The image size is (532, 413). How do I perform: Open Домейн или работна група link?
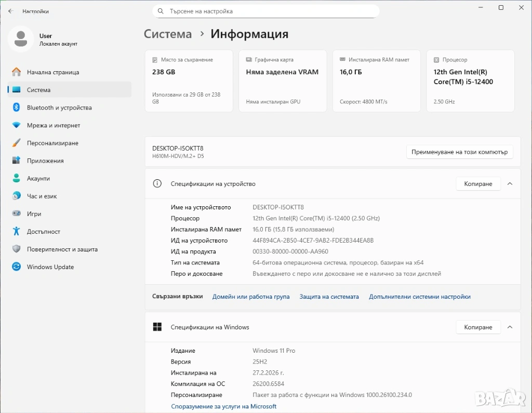[x=251, y=297]
